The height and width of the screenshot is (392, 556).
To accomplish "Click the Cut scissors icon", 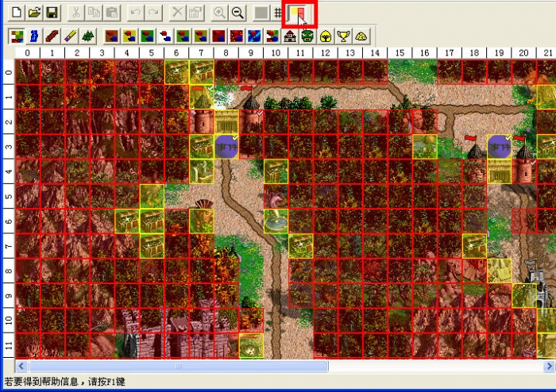I will 75,13.
